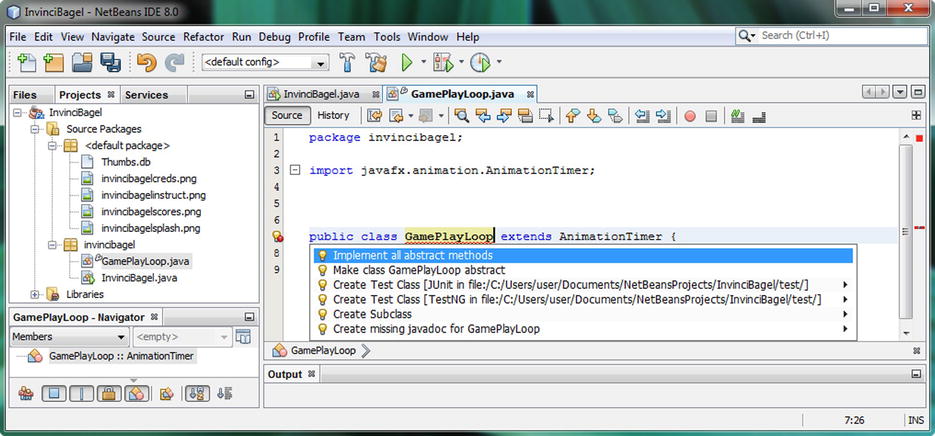This screenshot has width=935, height=436.
Task: Click the Previous Bookmark icon
Action: click(572, 116)
